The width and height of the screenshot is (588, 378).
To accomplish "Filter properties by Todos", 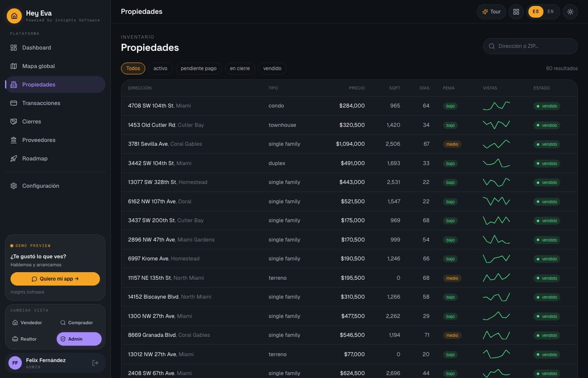I will (133, 68).
